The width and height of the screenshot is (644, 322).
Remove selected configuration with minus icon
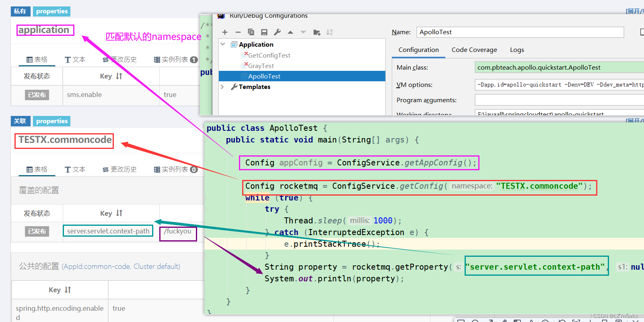[x=238, y=32]
